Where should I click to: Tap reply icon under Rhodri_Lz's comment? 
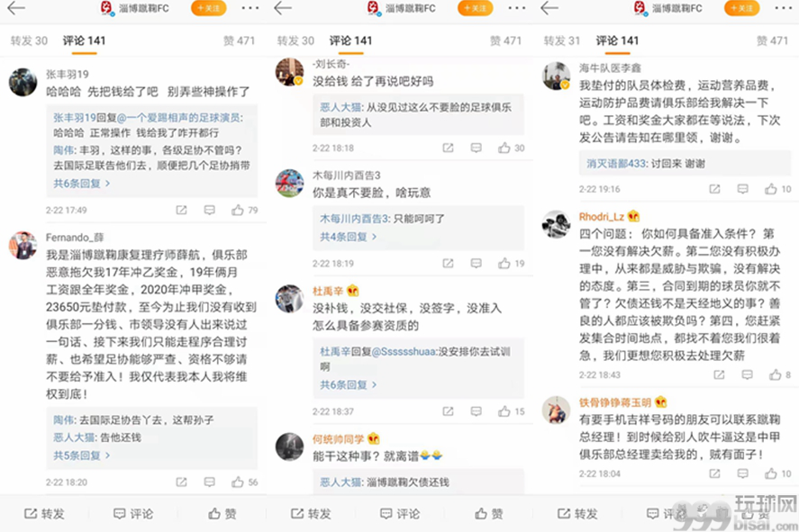coord(747,374)
